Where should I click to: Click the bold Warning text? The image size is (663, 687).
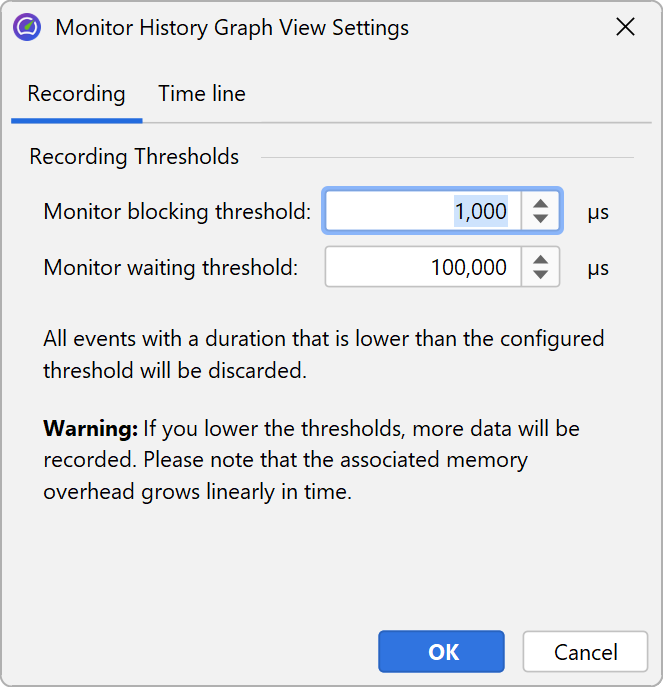[x=90, y=429]
